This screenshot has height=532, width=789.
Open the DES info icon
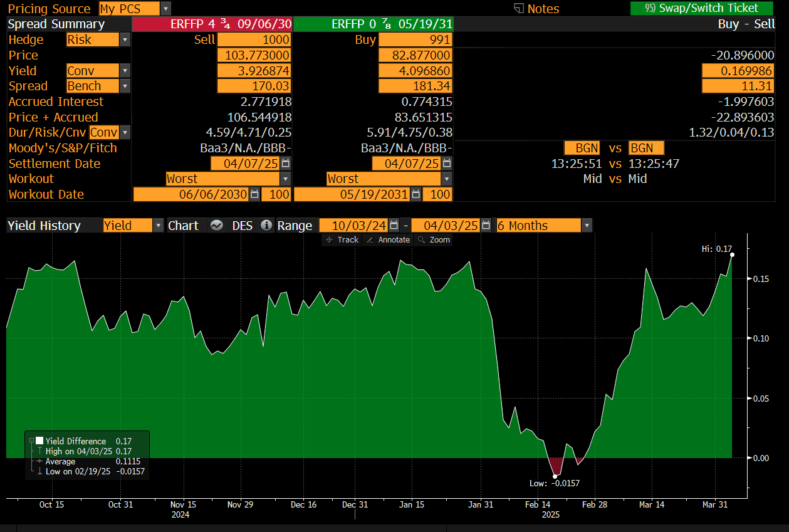coord(266,226)
